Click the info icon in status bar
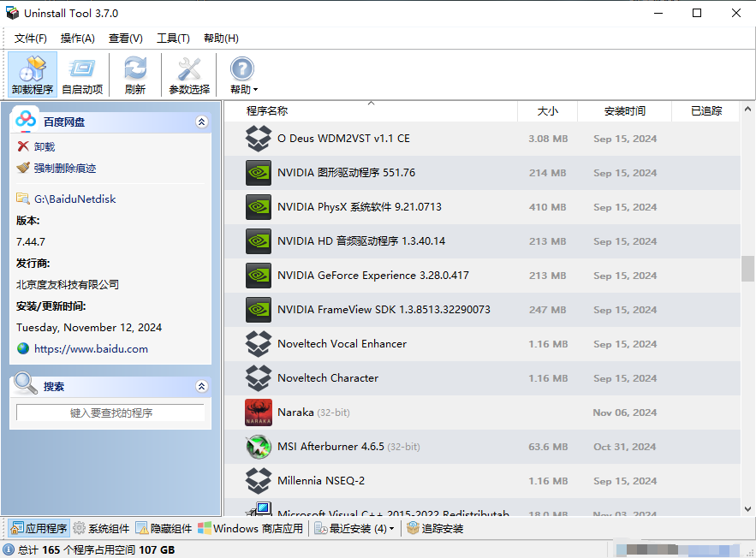The width and height of the screenshot is (756, 558). [x=9, y=549]
